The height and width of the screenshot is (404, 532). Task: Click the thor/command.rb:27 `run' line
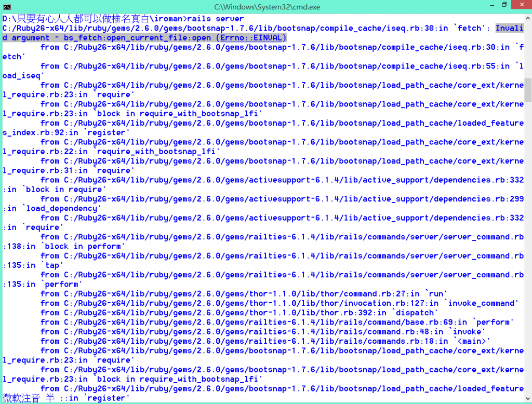pyautogui.click(x=244, y=294)
